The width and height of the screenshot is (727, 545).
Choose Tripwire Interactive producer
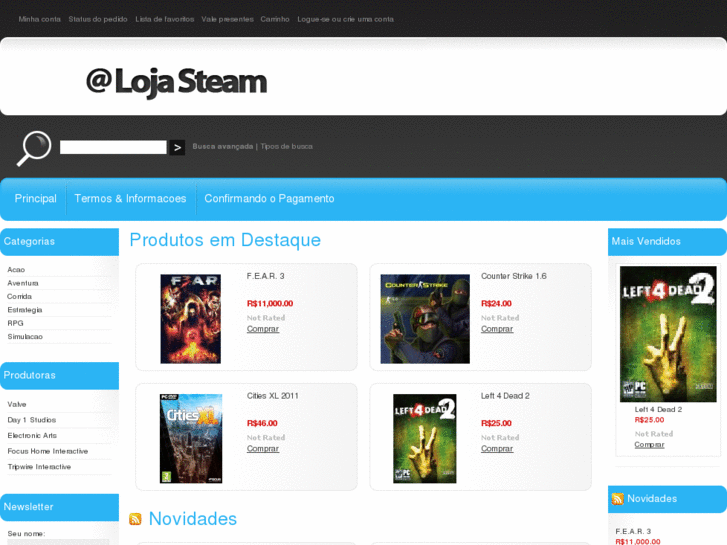(x=39, y=467)
